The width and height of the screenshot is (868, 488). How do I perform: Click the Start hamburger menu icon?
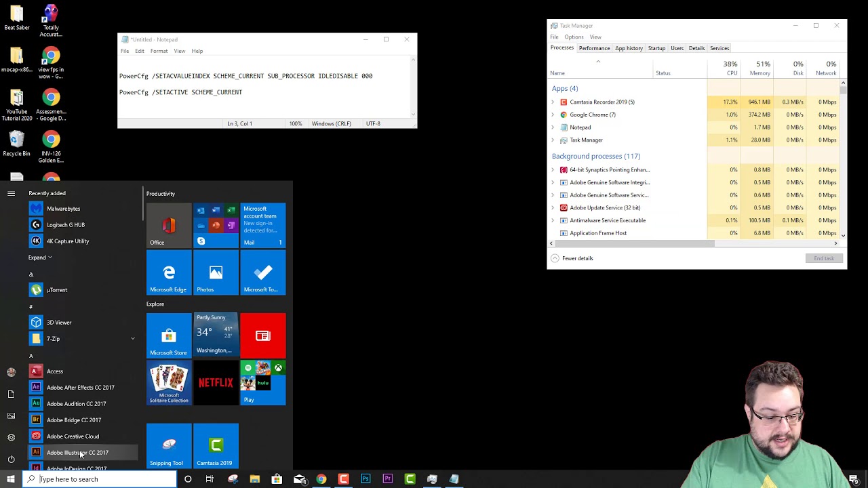11,193
